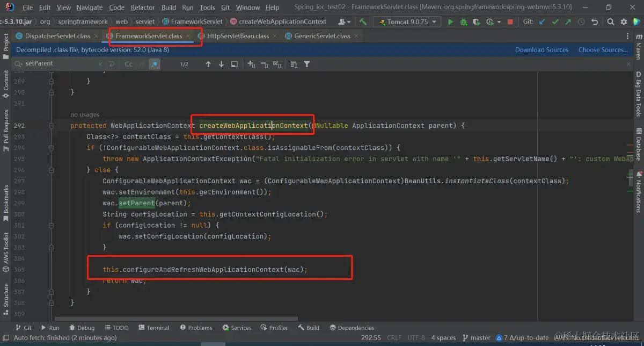
Task: Run Tomcat with the green play icon
Action: 450,22
